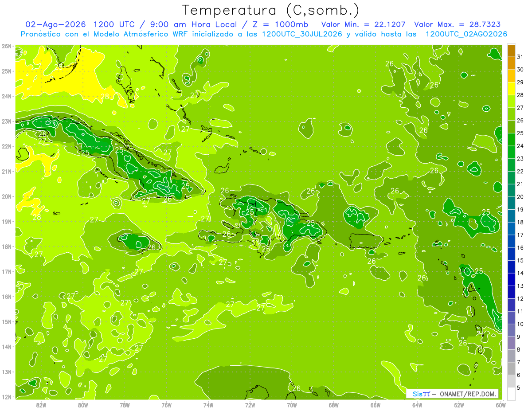Click the lime legend swatch between 27 and 28

click(511, 102)
